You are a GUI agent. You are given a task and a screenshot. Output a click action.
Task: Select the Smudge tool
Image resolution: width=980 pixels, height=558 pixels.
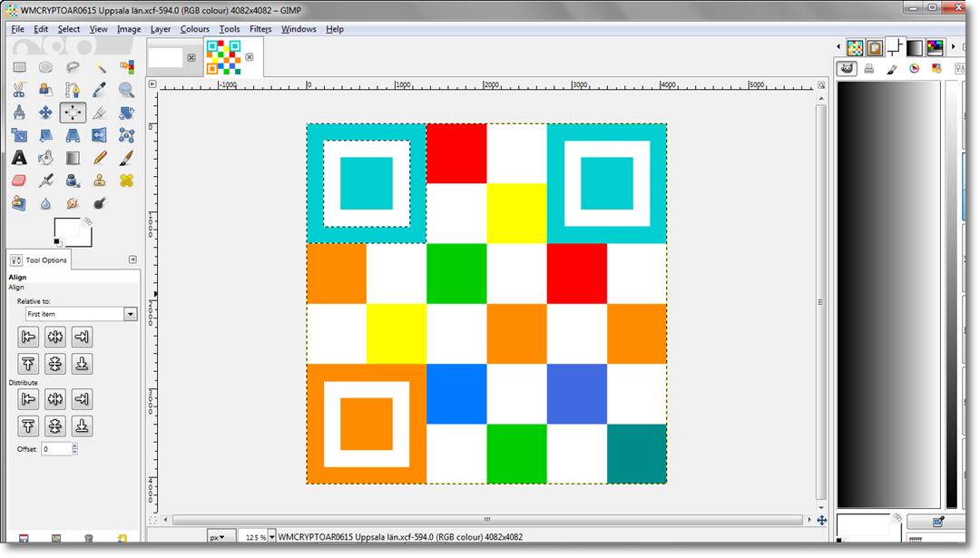pyautogui.click(x=73, y=203)
